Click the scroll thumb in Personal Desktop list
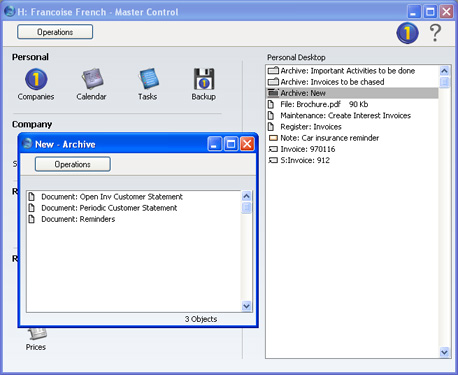Viewport: 458px width, 375px height. [444, 82]
